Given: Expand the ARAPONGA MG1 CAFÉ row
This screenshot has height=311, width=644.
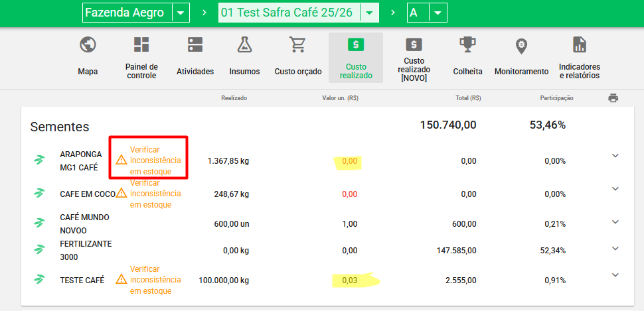Looking at the screenshot, I should (615, 156).
